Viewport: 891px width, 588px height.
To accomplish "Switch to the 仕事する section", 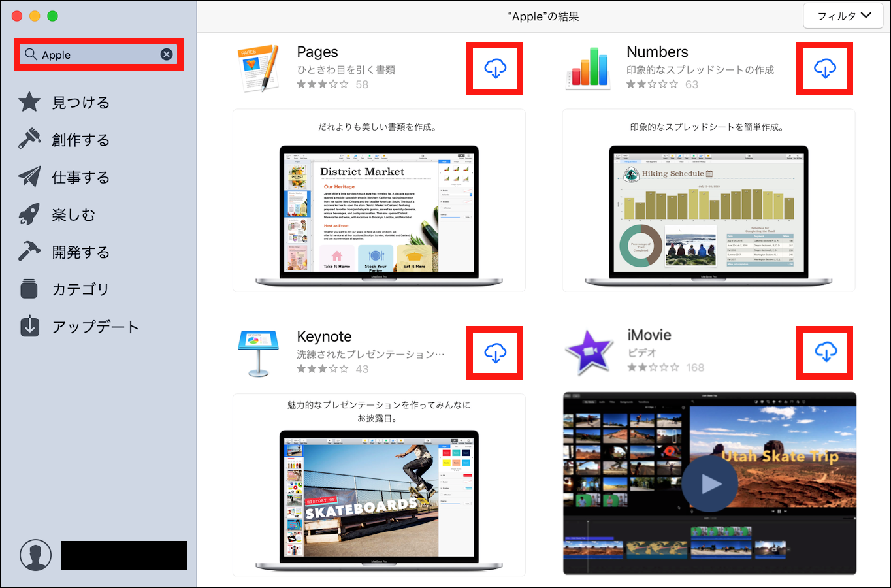I will [80, 177].
